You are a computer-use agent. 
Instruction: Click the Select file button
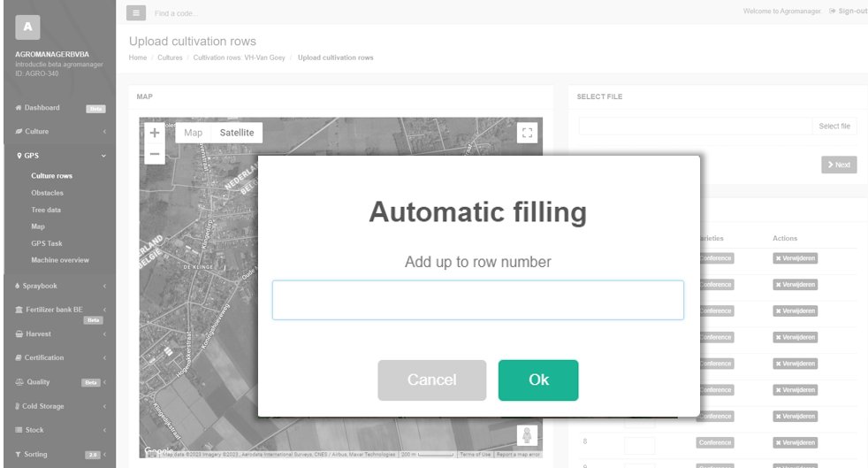834,127
